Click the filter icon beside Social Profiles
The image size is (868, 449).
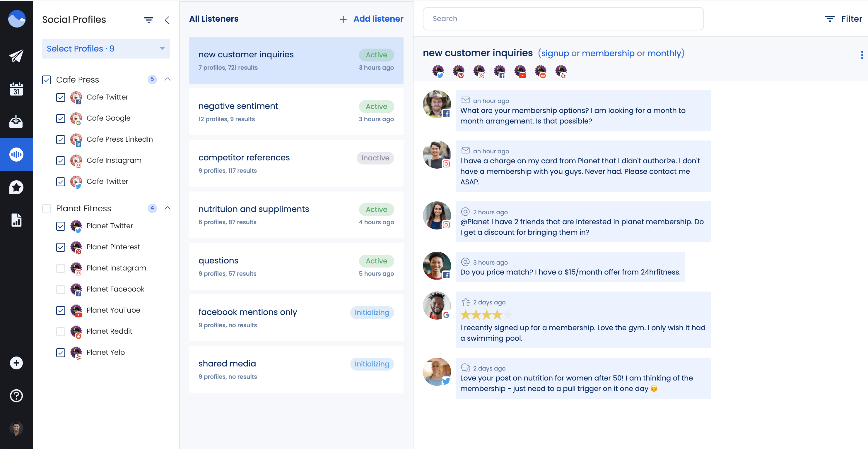[149, 20]
